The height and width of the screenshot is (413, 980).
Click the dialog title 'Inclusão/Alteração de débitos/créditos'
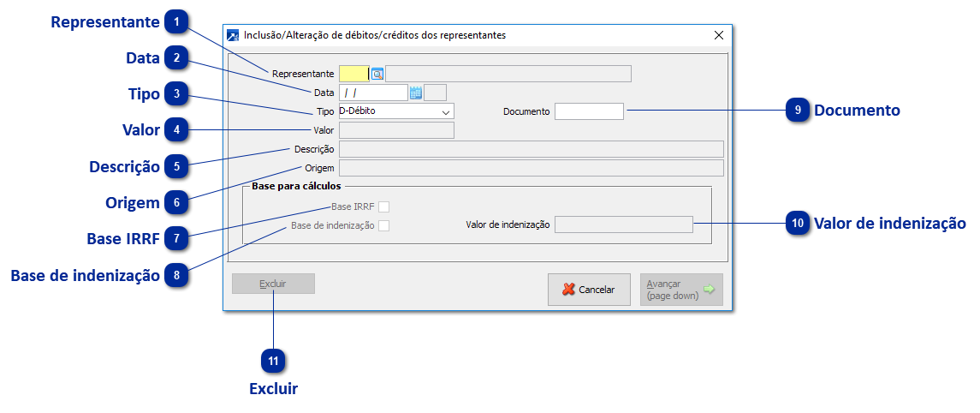374,35
